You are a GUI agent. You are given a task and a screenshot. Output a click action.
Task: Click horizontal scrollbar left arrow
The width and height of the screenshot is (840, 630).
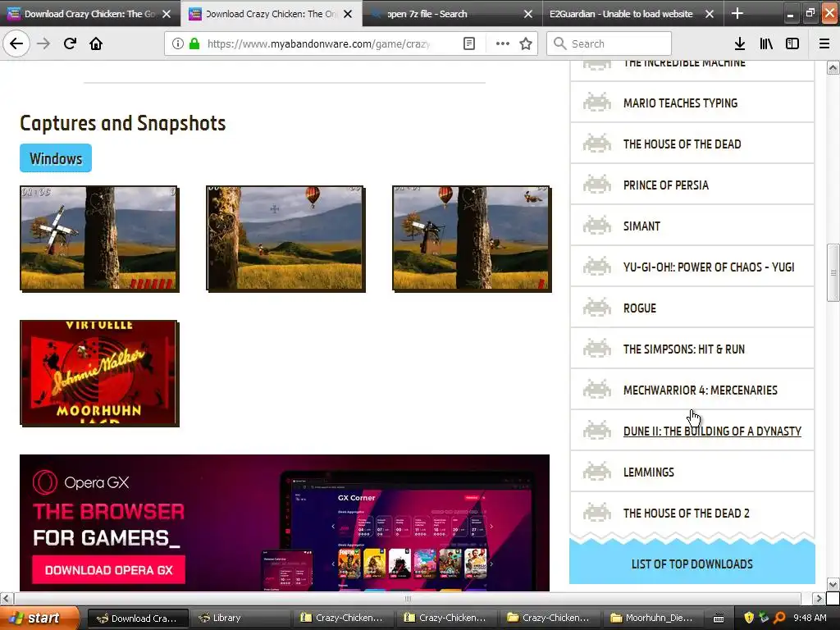point(7,598)
